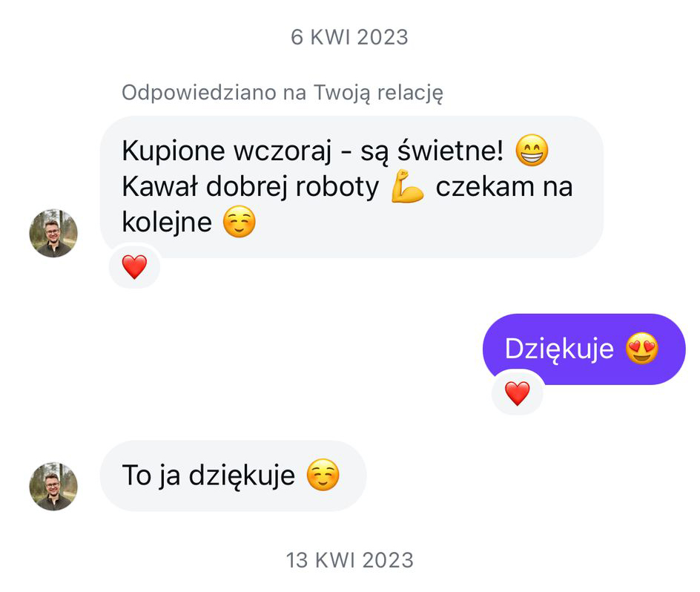Click the 13 KWI 2023 date separator
The height and width of the screenshot is (592, 700).
(349, 560)
